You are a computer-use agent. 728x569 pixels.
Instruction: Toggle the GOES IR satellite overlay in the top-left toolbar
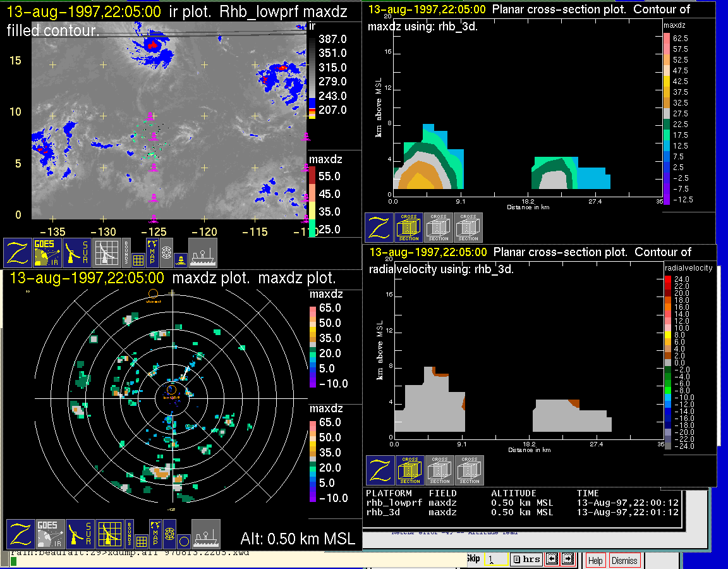[48, 253]
